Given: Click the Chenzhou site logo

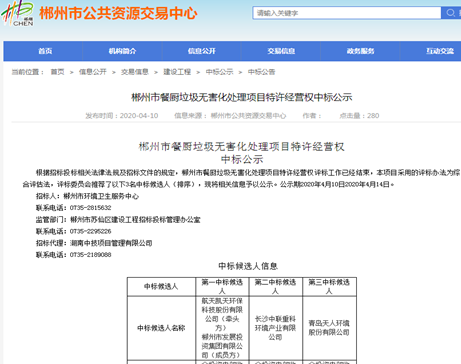Looking at the screenshot, I should [x=17, y=13].
